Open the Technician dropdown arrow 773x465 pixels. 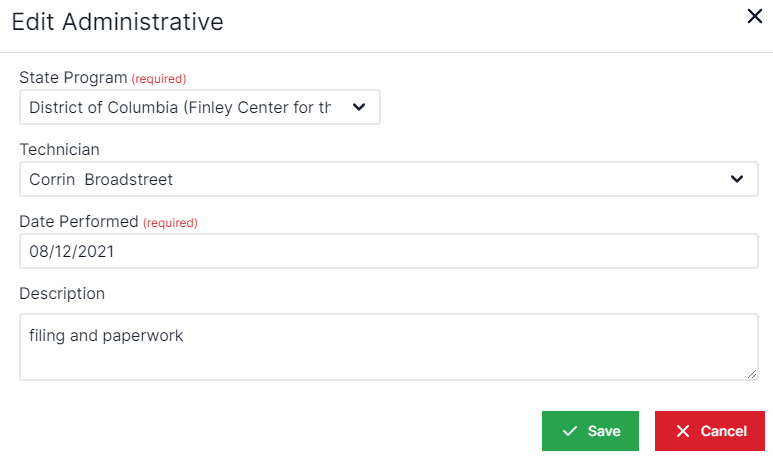(x=737, y=179)
